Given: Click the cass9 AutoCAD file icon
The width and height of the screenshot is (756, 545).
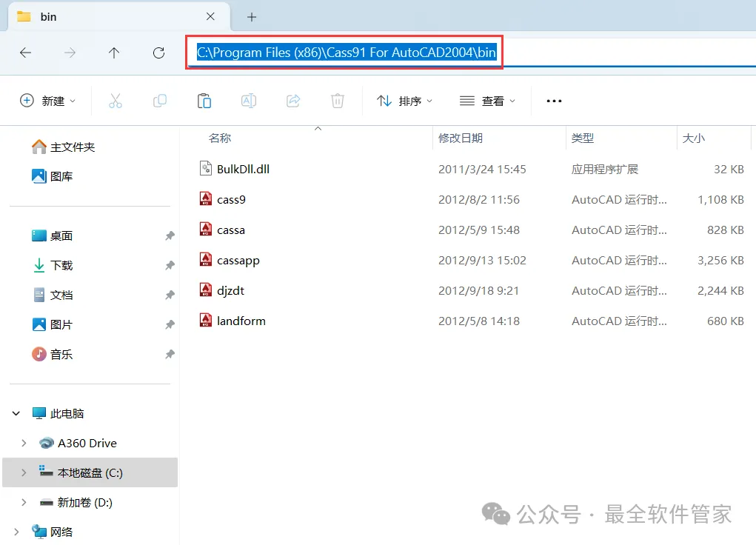Looking at the screenshot, I should 206,198.
